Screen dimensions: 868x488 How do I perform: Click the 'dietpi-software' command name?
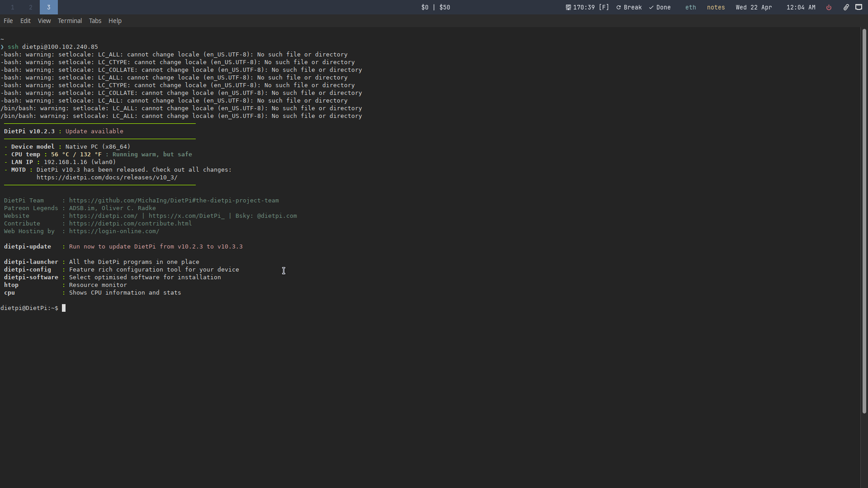(x=31, y=278)
